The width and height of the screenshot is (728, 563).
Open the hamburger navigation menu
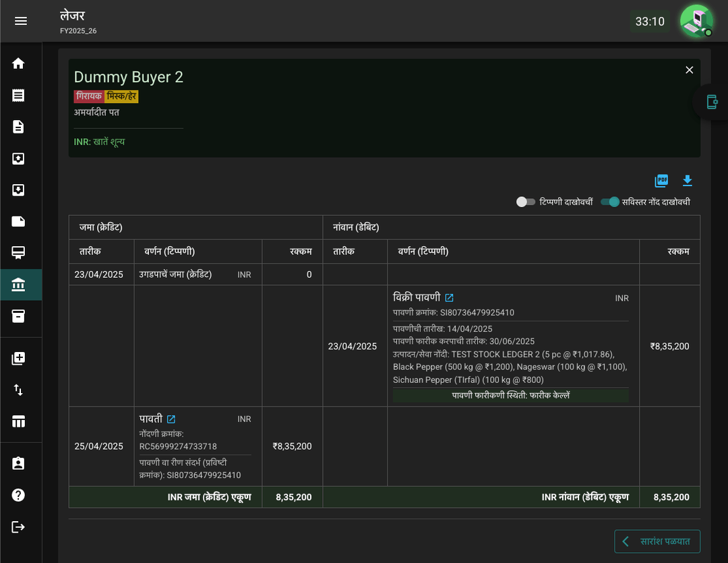click(20, 21)
